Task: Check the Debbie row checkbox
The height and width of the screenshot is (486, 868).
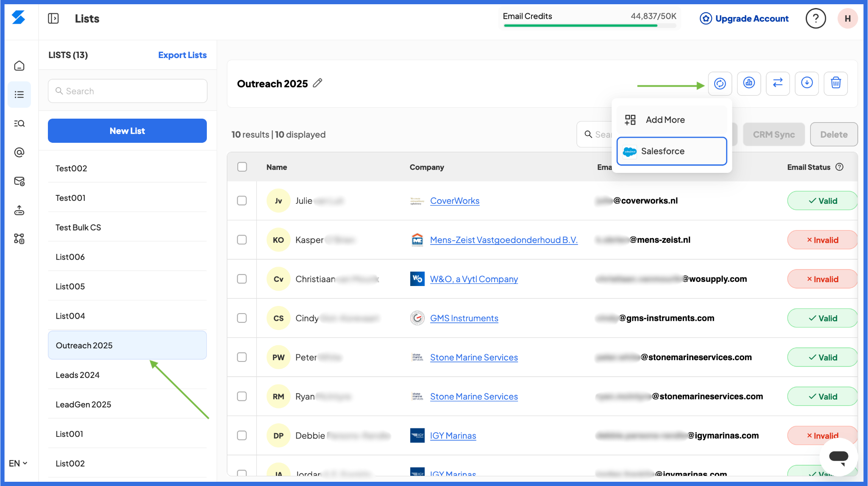Action: coord(242,435)
